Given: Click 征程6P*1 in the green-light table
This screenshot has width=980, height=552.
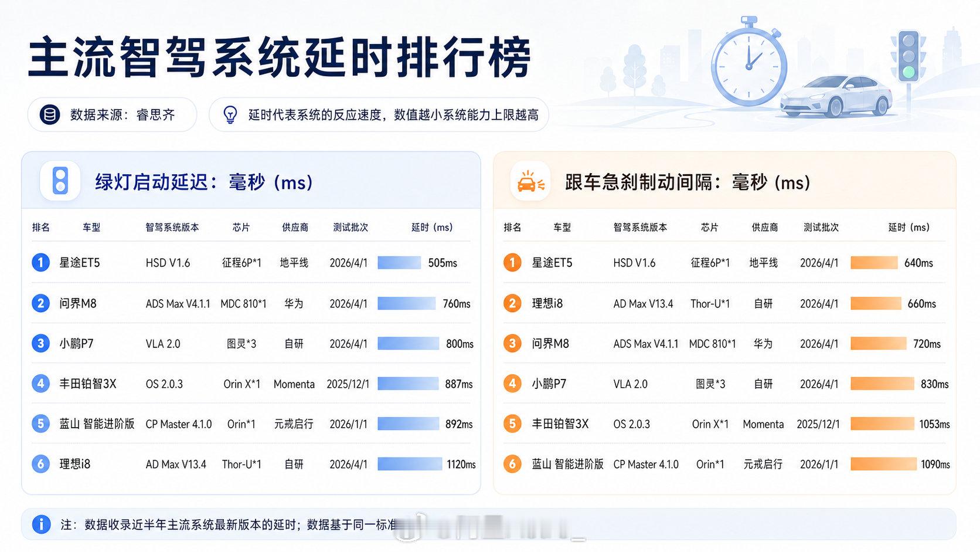Looking at the screenshot, I should (x=241, y=263).
